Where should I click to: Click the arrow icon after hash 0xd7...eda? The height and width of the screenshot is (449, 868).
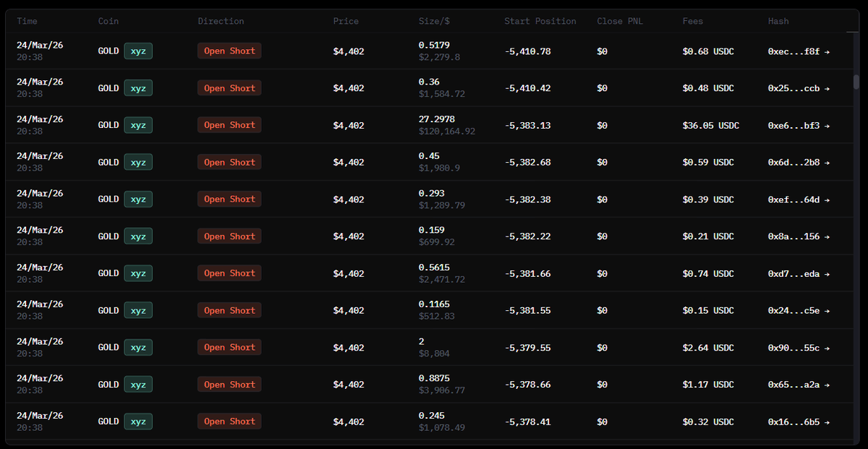pos(827,274)
